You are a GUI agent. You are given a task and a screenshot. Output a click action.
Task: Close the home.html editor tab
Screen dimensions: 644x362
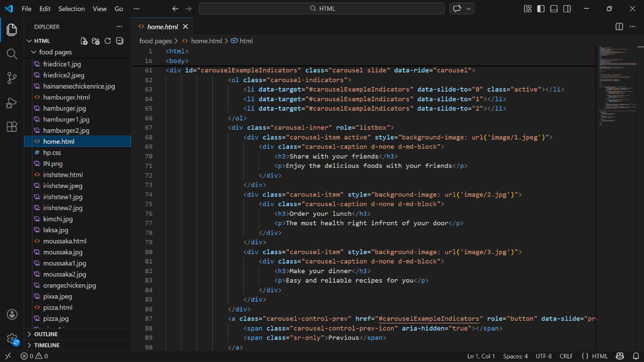tap(185, 27)
